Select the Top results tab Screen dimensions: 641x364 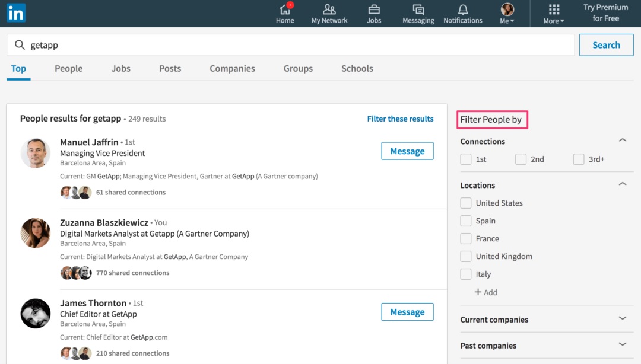click(x=18, y=68)
